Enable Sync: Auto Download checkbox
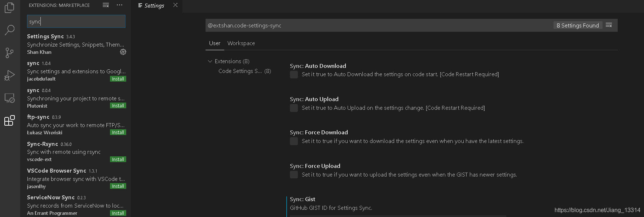This screenshot has height=217, width=644. pyautogui.click(x=294, y=75)
